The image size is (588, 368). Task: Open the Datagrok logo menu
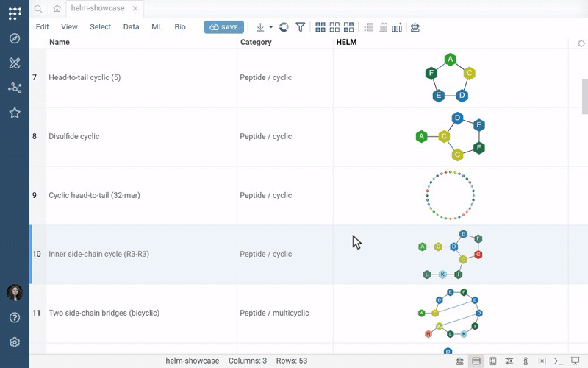click(15, 13)
